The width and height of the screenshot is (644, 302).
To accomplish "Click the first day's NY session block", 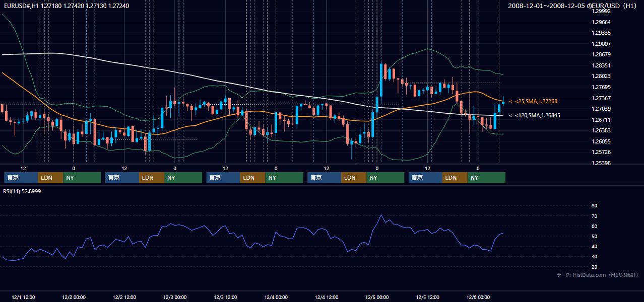I will pyautogui.click(x=82, y=178).
